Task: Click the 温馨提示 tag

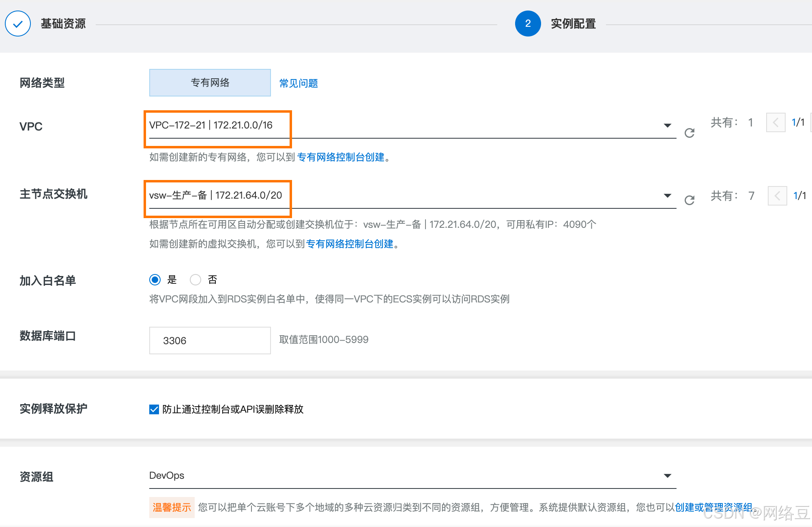Action: pyautogui.click(x=172, y=508)
